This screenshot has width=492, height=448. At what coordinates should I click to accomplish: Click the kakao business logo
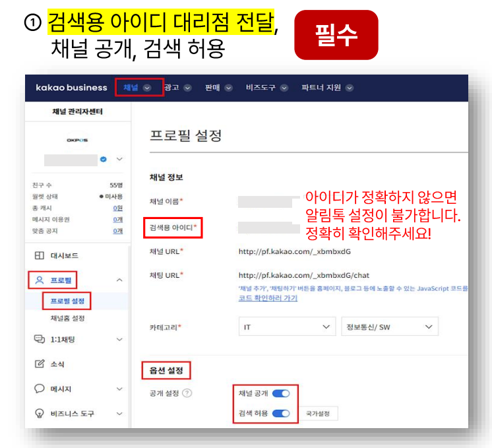point(71,88)
